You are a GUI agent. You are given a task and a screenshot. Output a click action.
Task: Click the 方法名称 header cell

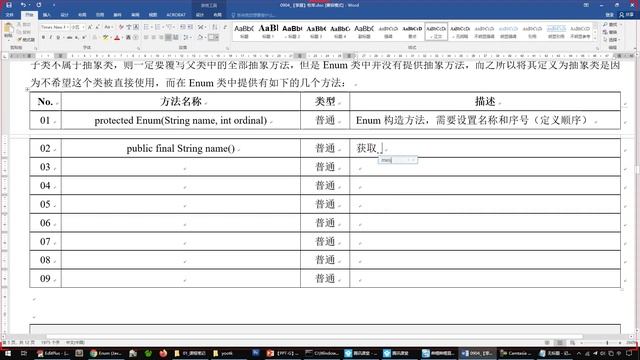click(181, 101)
